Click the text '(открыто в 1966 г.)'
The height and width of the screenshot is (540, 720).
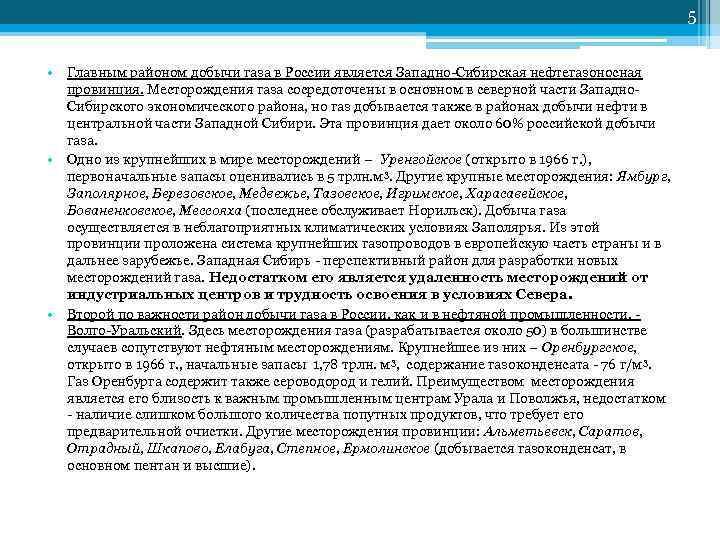527,160
